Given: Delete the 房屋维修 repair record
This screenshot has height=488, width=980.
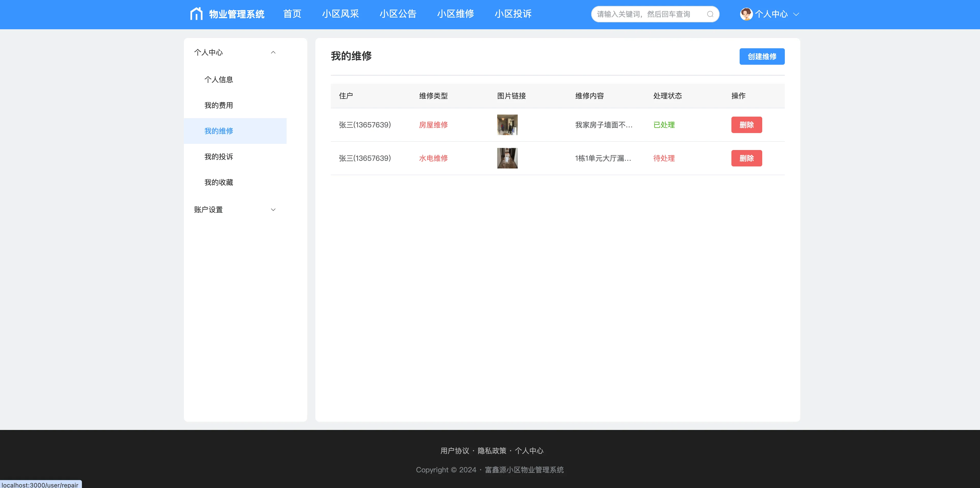Looking at the screenshot, I should coord(746,125).
